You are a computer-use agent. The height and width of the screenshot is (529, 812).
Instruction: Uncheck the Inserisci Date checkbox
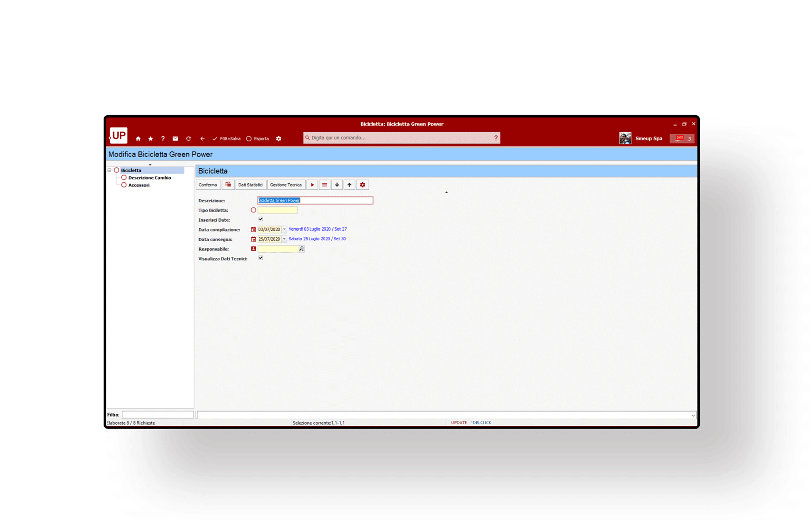(261, 219)
